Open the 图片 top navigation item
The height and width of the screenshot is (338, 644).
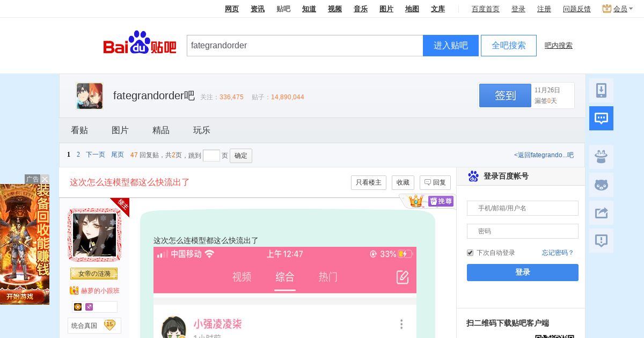coord(386,9)
